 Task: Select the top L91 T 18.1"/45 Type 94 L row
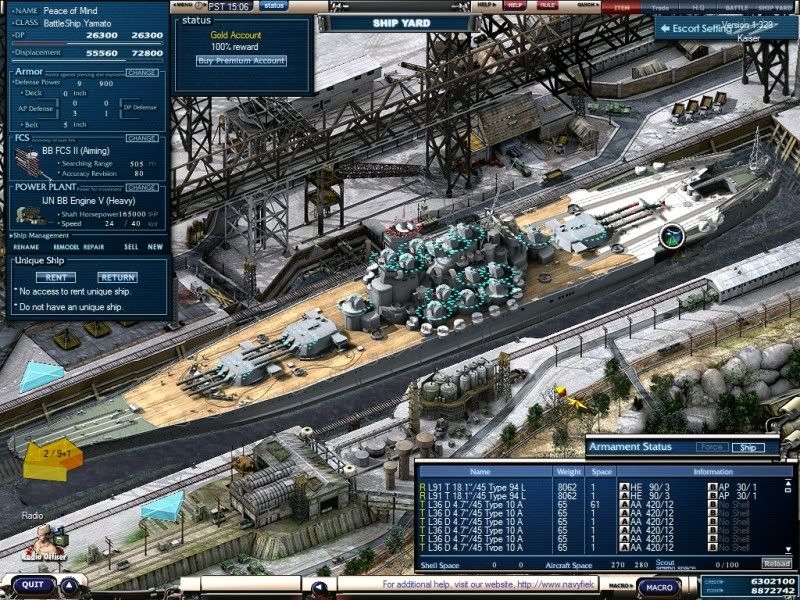coord(602,487)
